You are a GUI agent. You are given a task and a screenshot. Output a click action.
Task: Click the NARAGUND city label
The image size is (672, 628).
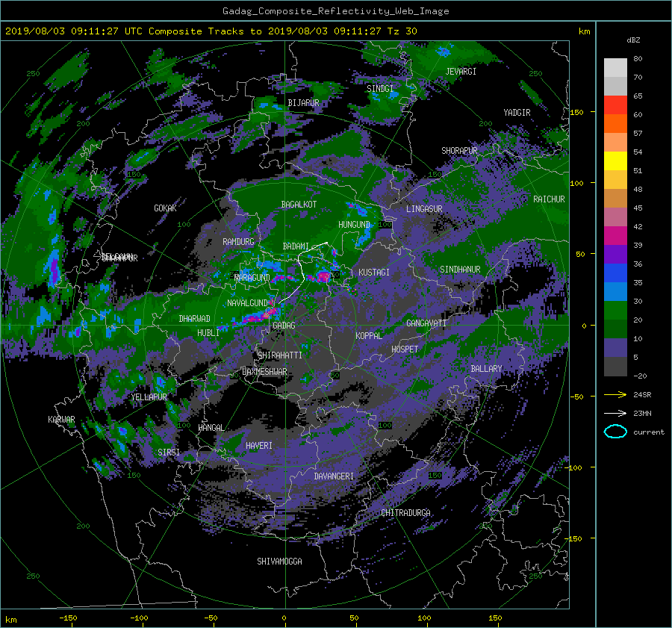(x=252, y=278)
